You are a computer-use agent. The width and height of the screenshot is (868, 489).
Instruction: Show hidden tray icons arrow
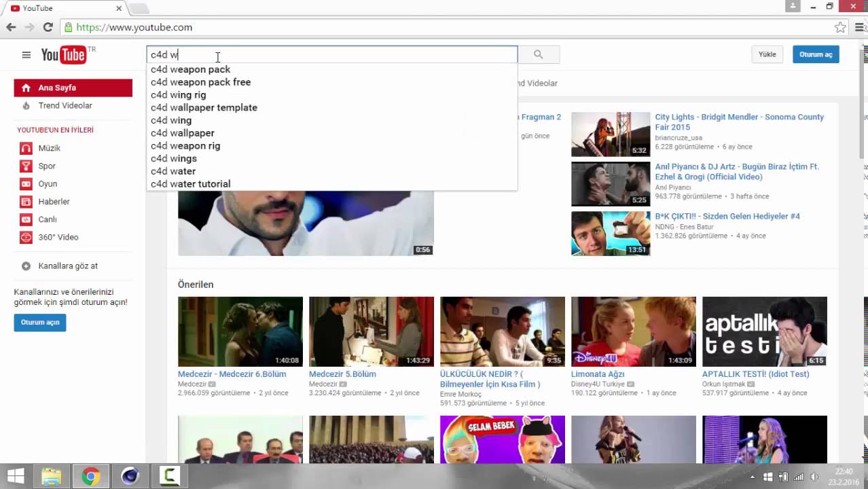point(752,477)
